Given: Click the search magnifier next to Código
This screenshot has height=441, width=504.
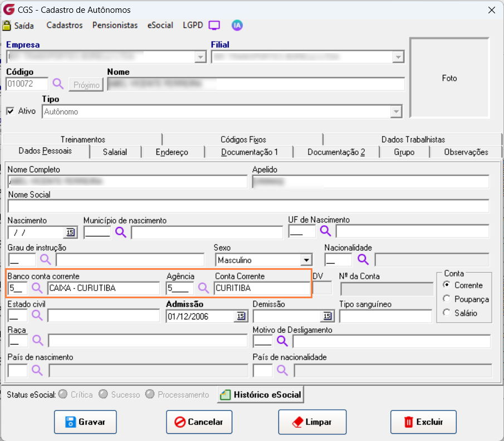Looking at the screenshot, I should pos(58,84).
